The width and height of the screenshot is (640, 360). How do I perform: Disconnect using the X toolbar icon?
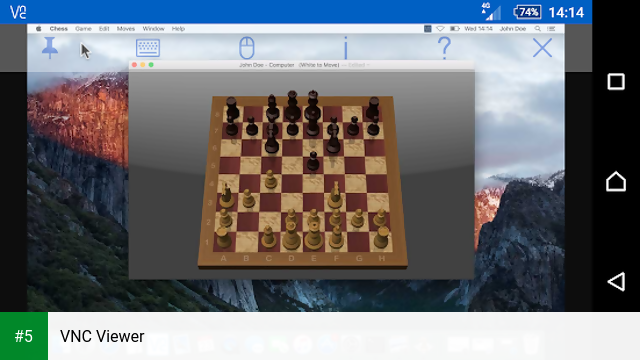pos(542,48)
